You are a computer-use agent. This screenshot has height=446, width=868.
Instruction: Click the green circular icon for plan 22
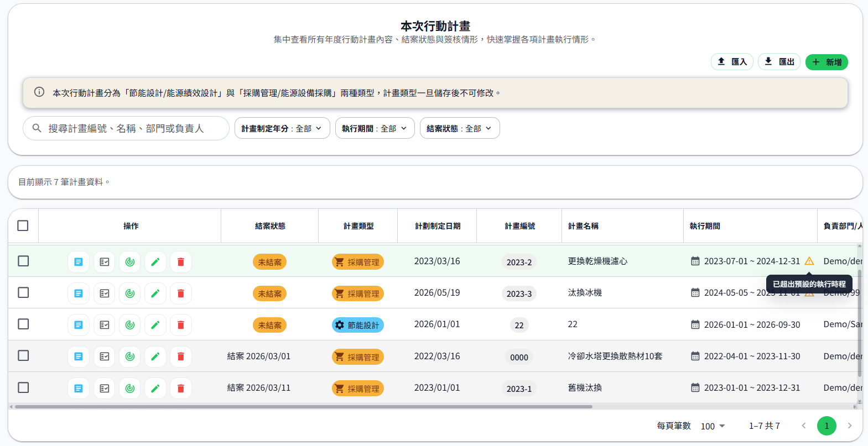pos(130,325)
